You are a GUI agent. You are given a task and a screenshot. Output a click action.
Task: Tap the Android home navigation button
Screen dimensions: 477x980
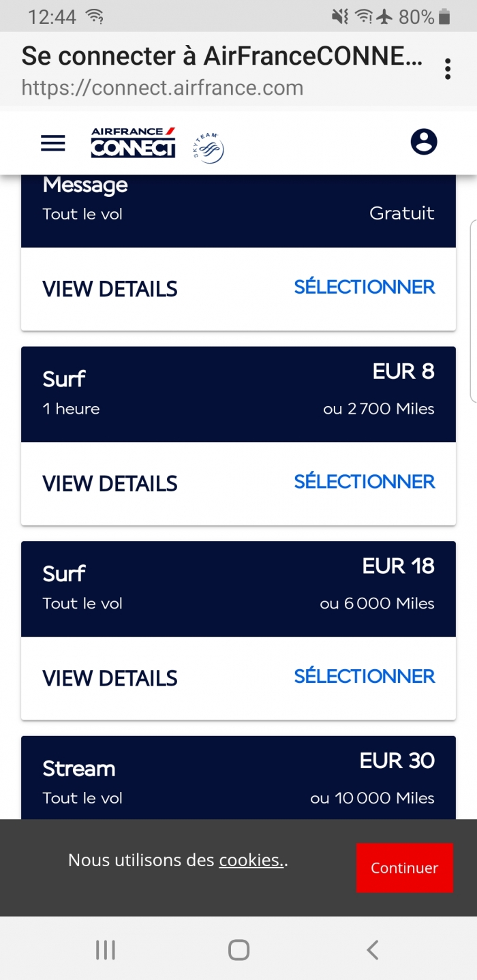pyautogui.click(x=238, y=949)
